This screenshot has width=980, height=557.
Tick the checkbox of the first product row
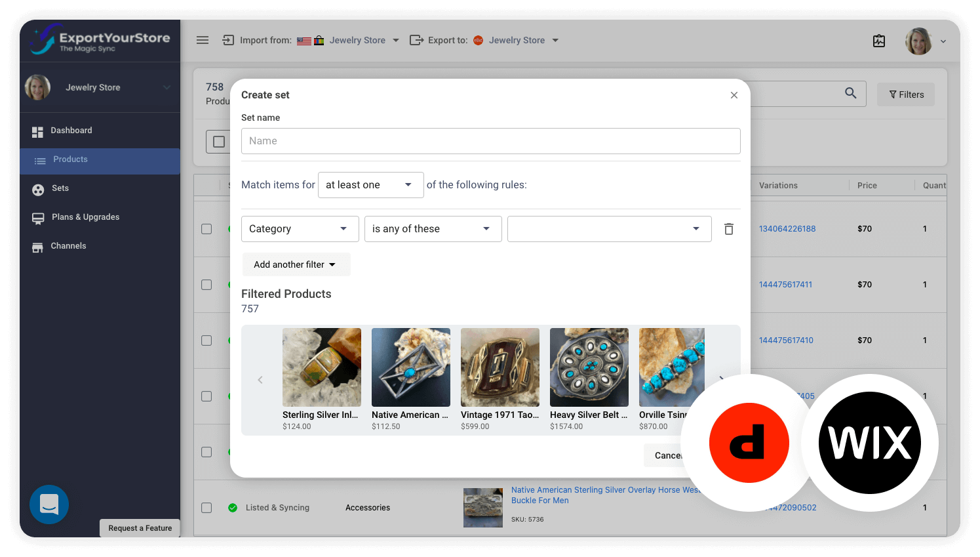[206, 228]
